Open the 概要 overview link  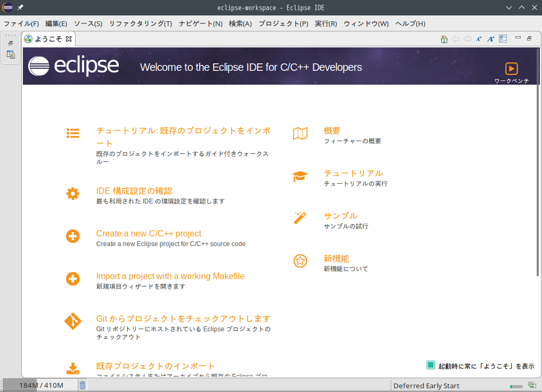(x=332, y=130)
